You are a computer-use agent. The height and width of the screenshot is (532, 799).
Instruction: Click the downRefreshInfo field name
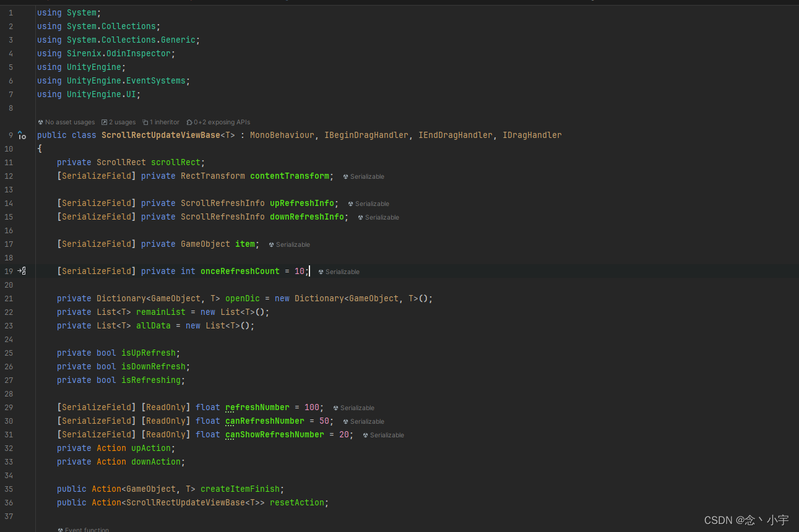[x=307, y=217]
